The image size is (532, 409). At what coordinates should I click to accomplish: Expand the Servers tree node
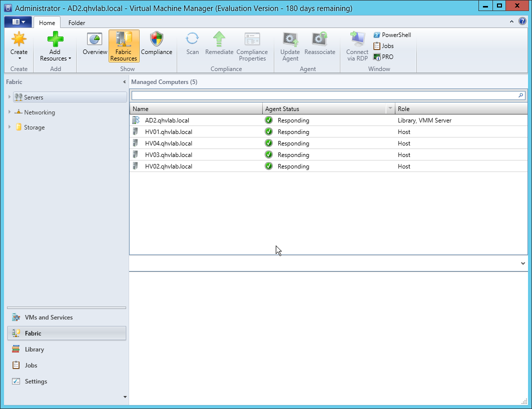click(x=10, y=97)
